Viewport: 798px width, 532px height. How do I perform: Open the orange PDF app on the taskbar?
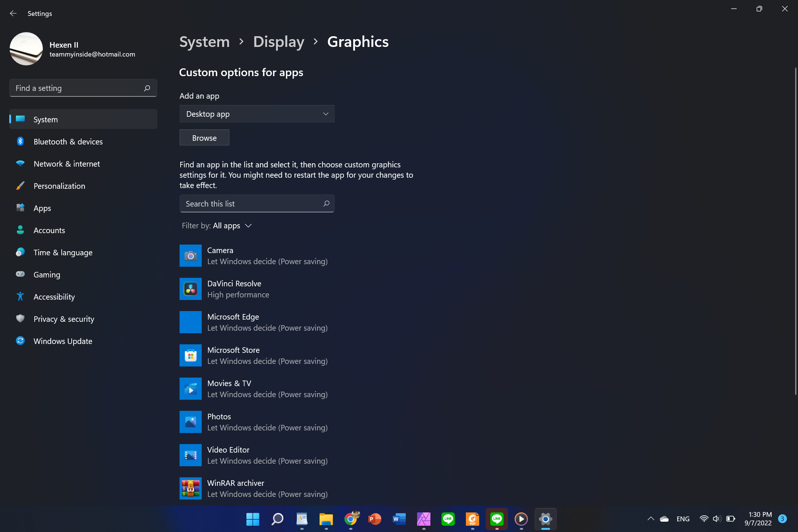tap(472, 519)
